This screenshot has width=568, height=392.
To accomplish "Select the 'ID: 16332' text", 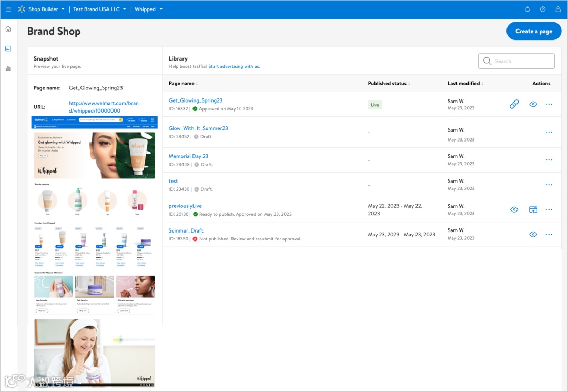I will (178, 109).
